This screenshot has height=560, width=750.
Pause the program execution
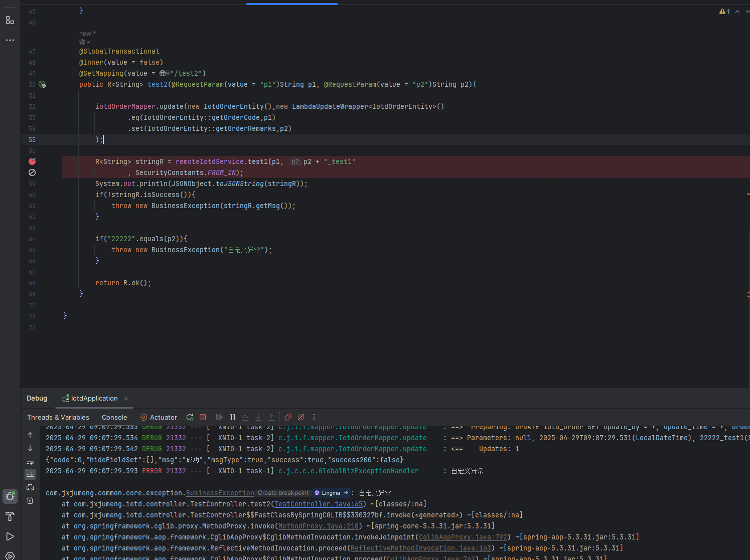232,417
